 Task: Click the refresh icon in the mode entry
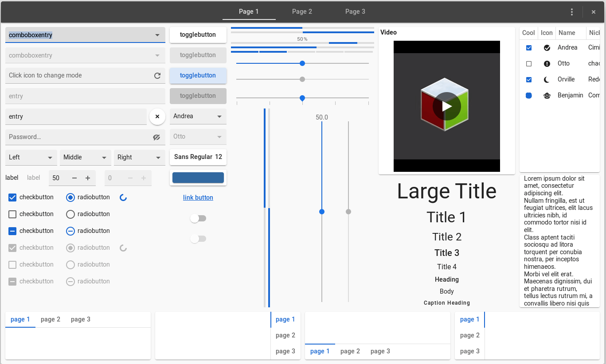pyautogui.click(x=157, y=75)
